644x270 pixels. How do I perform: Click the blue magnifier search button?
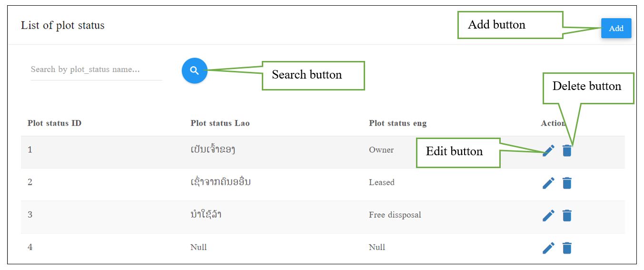(x=194, y=70)
